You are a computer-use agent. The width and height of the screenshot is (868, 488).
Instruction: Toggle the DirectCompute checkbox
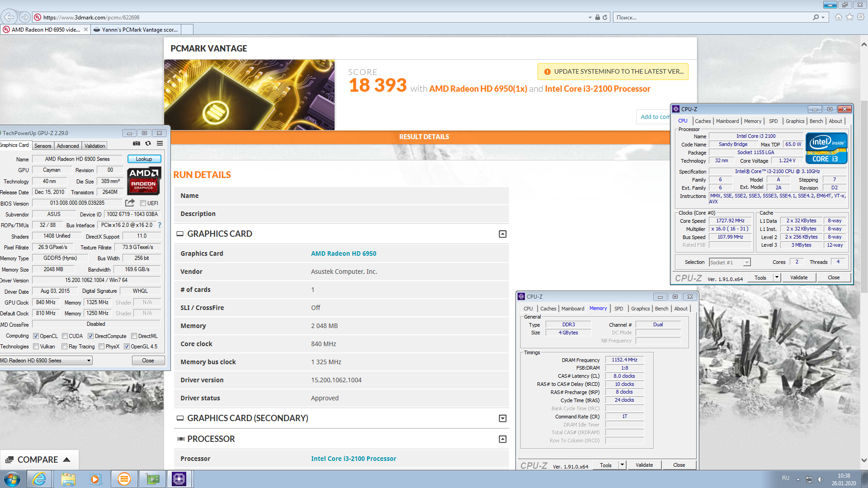pyautogui.click(x=90, y=336)
